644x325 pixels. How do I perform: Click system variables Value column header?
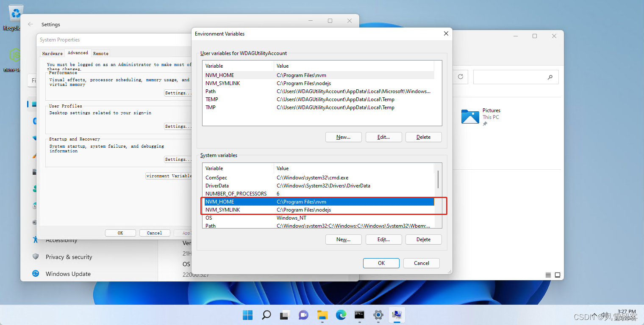tap(354, 168)
